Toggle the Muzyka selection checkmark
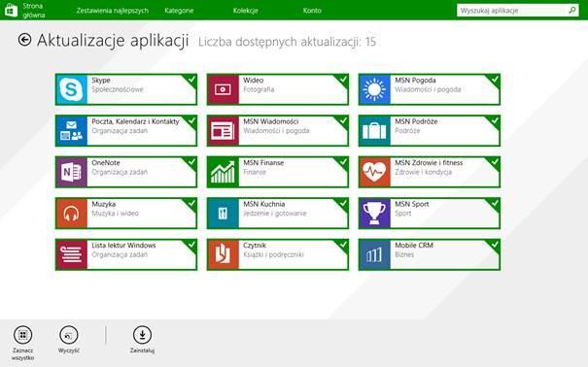The height and width of the screenshot is (367, 588). click(191, 203)
